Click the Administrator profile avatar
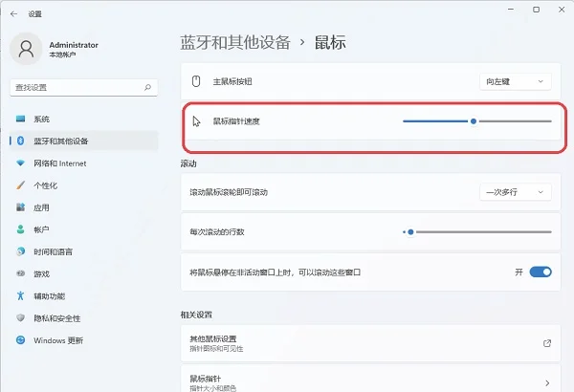 click(26, 49)
